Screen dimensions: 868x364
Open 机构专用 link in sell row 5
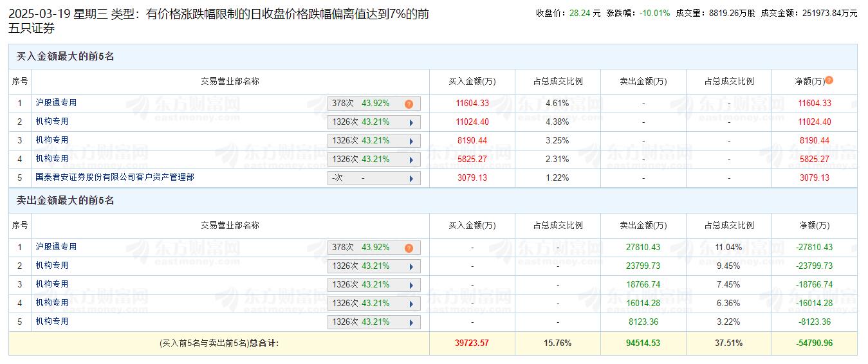pos(52,322)
